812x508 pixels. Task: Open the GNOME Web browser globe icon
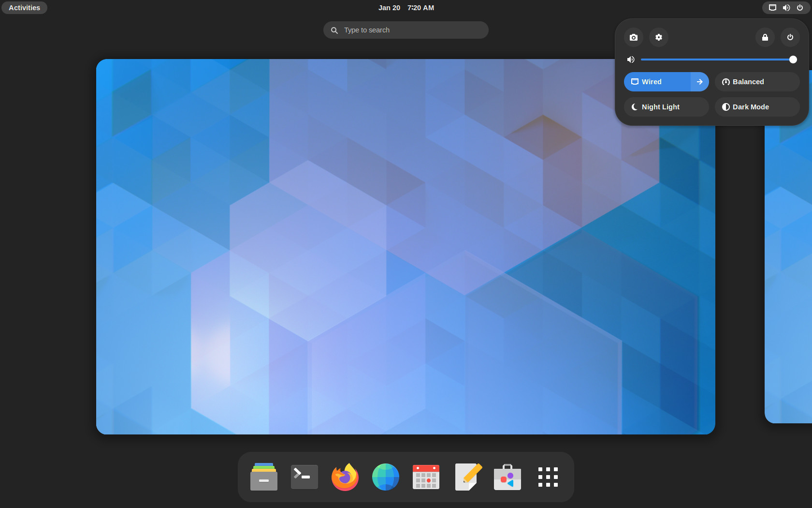point(386,477)
